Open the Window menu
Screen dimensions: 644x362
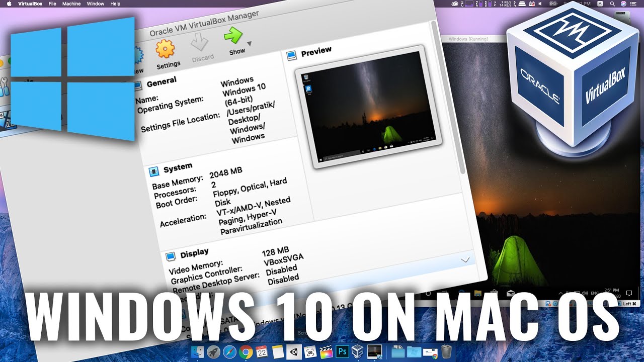(x=95, y=4)
